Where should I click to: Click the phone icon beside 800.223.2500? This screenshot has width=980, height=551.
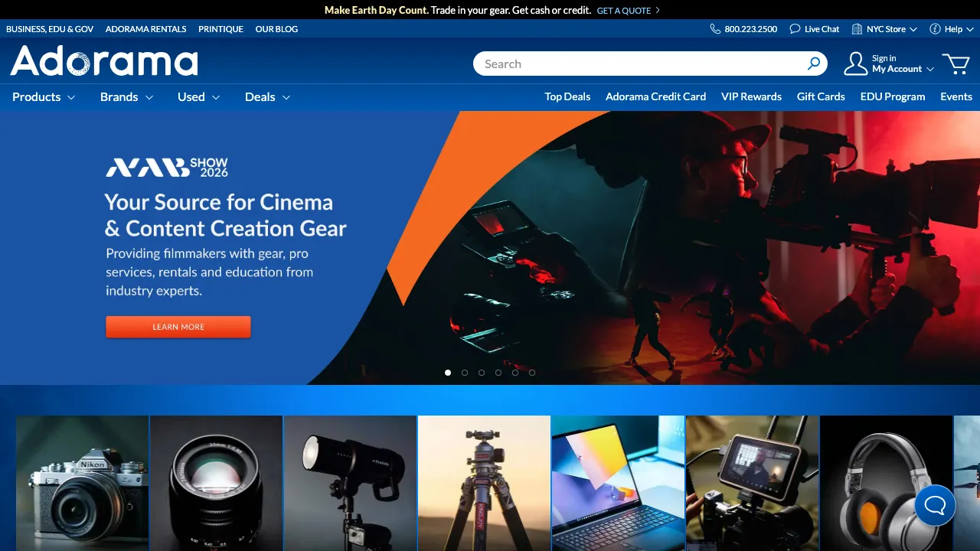(x=715, y=29)
